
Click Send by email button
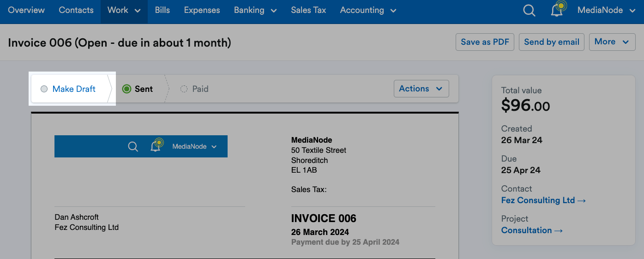point(552,42)
